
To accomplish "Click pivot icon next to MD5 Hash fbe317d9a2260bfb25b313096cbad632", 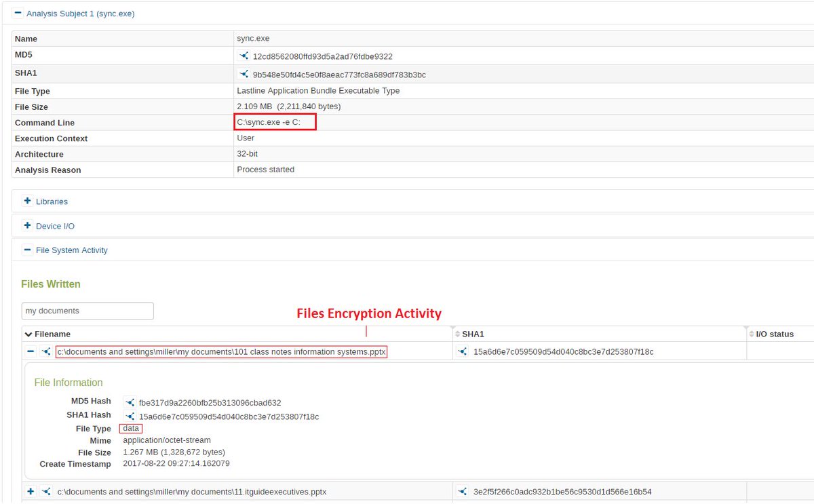I will [x=129, y=402].
